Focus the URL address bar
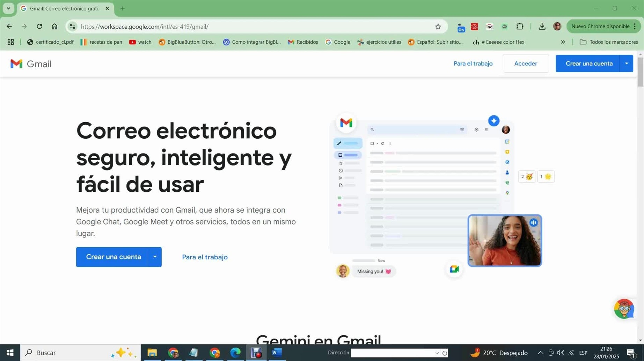Viewport: 644px width, 361px height. [244, 27]
